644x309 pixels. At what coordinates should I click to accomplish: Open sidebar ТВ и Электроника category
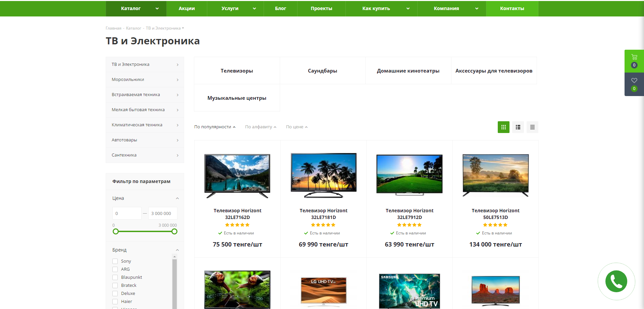pos(145,64)
